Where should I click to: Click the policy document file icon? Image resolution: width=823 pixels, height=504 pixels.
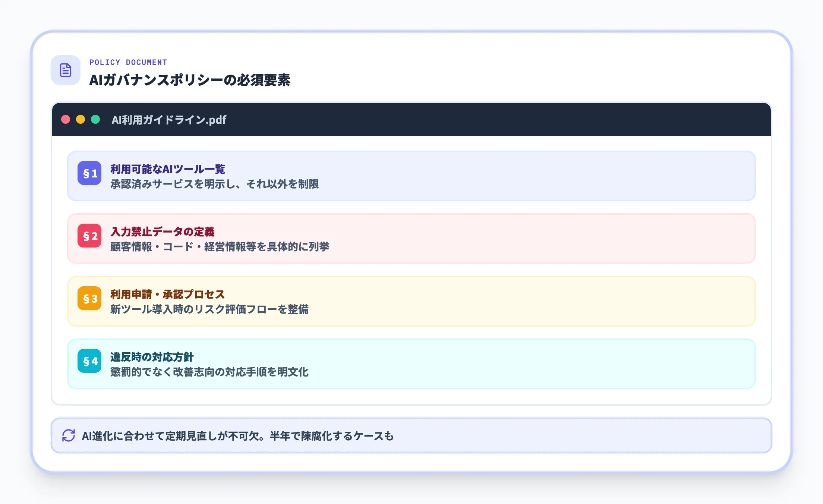tap(66, 70)
